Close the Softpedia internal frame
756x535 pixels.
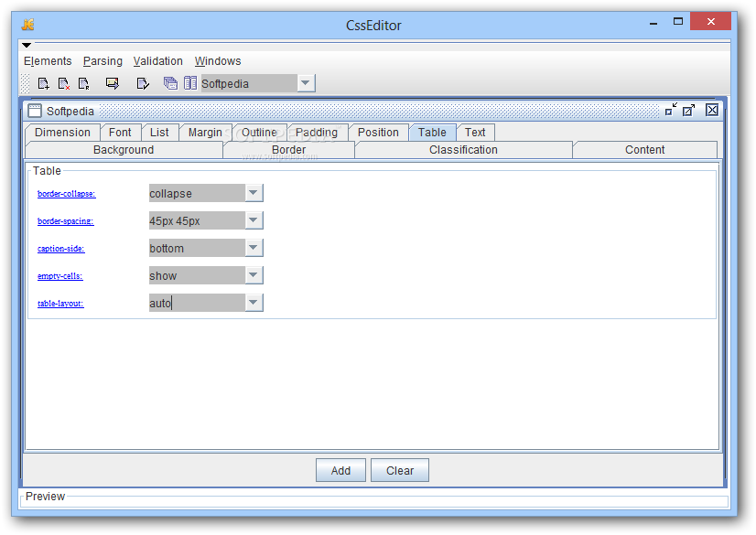point(712,110)
